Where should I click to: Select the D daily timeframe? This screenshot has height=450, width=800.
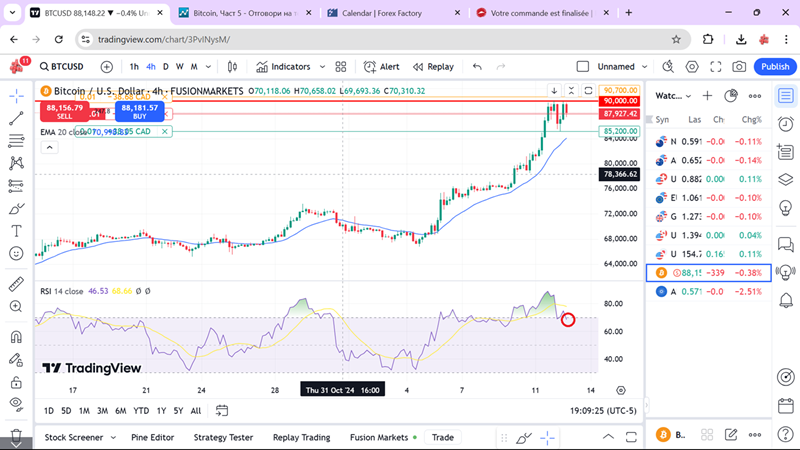coord(165,67)
